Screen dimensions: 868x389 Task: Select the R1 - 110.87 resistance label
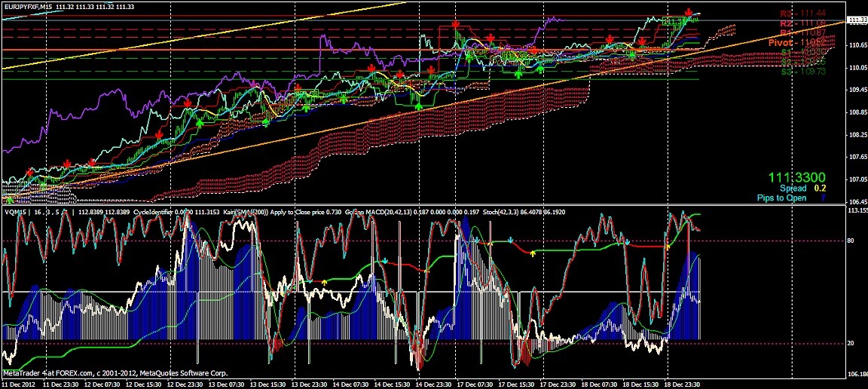pyautogui.click(x=802, y=33)
